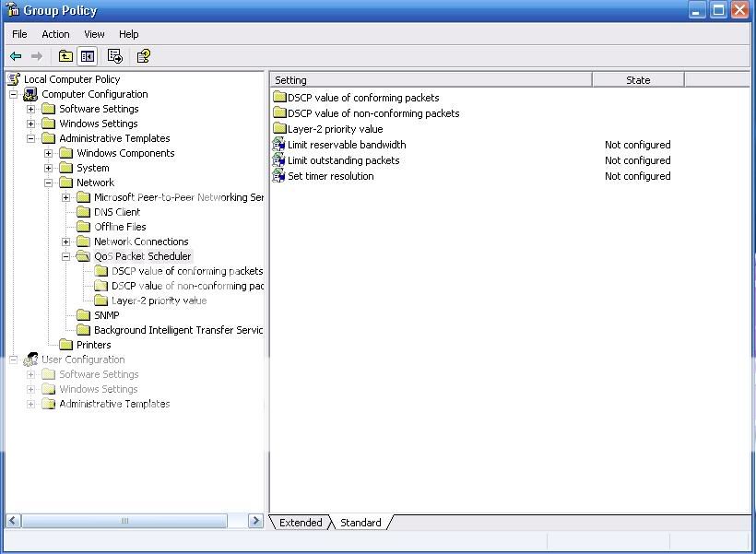Click the Local Computer Policy root icon
This screenshot has width=756, height=554.
pyautogui.click(x=15, y=79)
